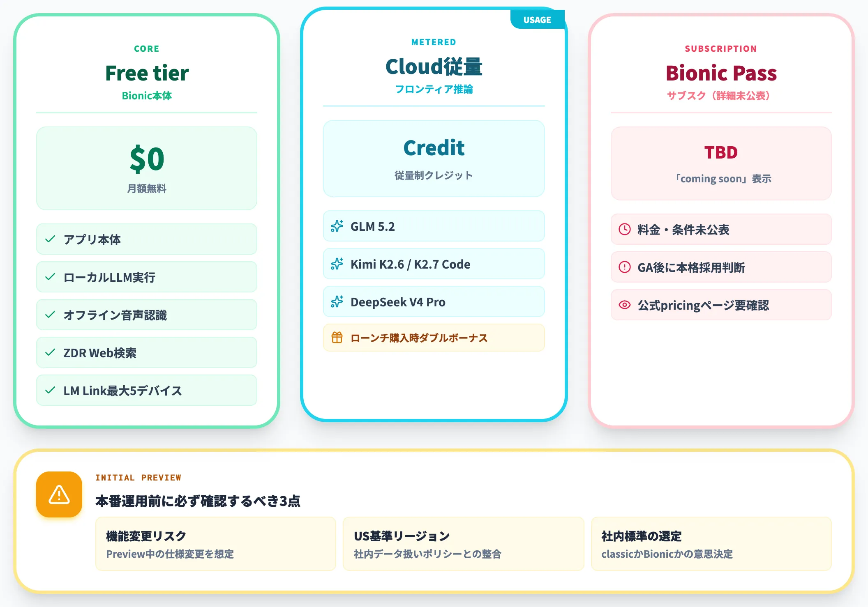Click the USAGE badge on the Cloud card

(x=537, y=20)
